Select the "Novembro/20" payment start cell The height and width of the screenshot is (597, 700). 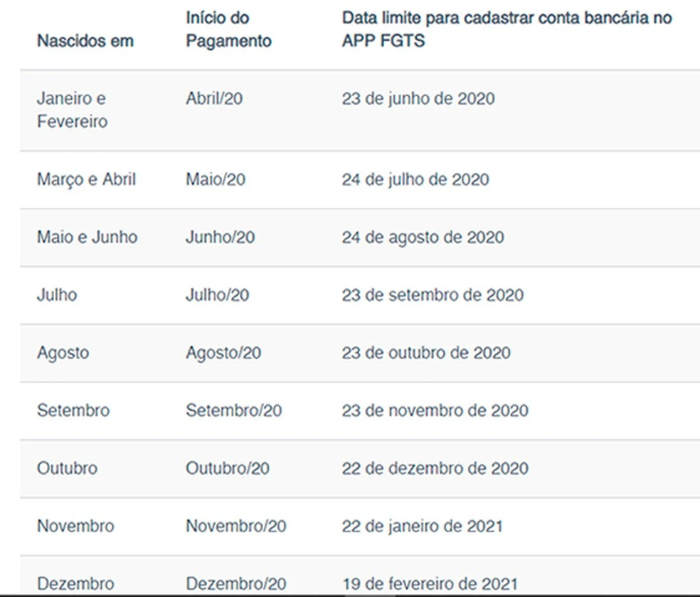point(236,526)
